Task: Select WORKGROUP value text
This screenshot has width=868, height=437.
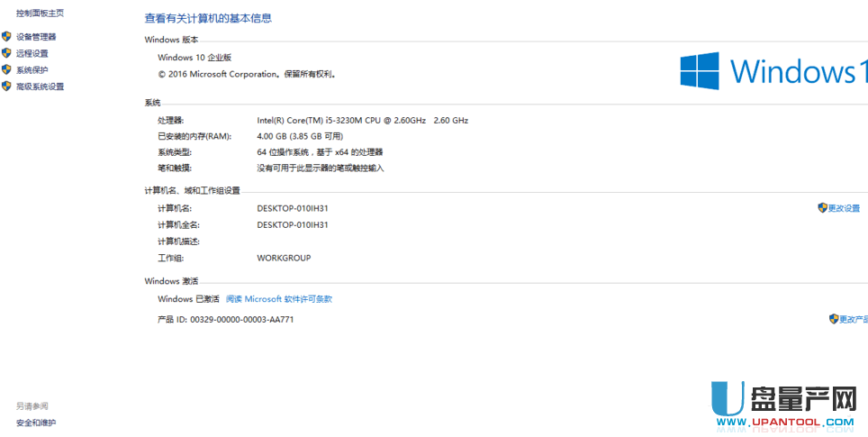Action: [x=284, y=258]
